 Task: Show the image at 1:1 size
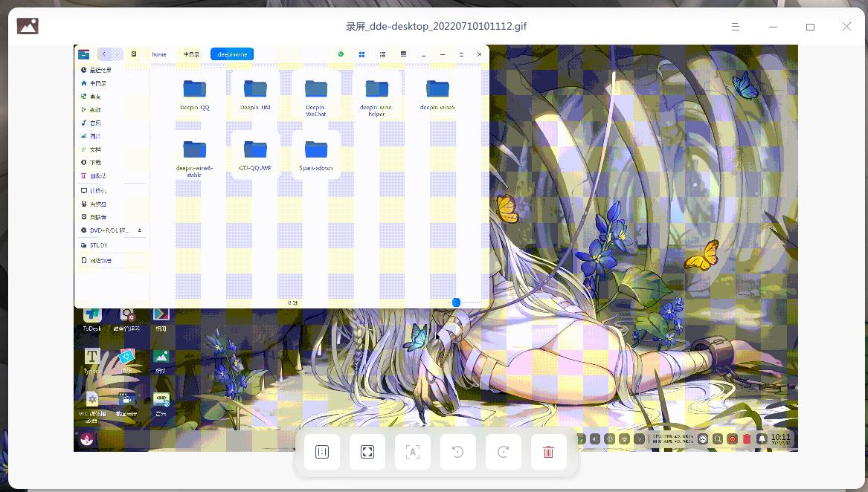coord(322,452)
